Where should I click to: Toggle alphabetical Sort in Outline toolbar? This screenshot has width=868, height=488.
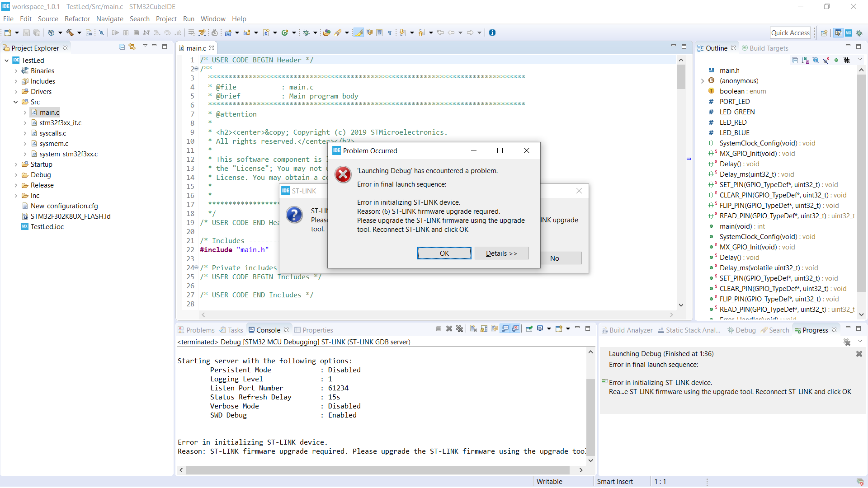click(805, 60)
